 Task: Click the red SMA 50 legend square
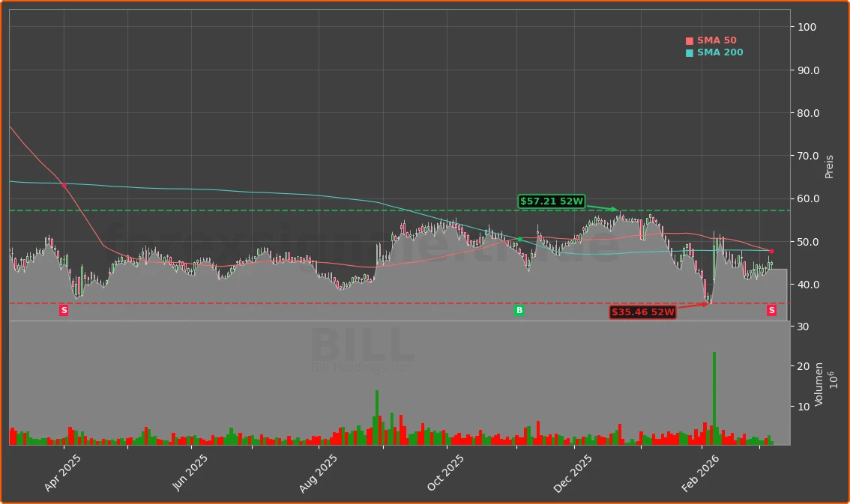pos(690,41)
